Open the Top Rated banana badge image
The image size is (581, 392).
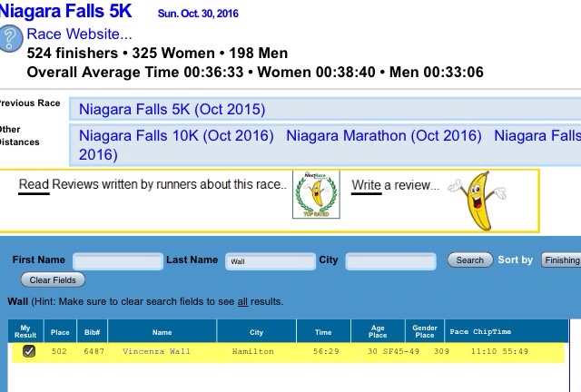[x=316, y=194]
